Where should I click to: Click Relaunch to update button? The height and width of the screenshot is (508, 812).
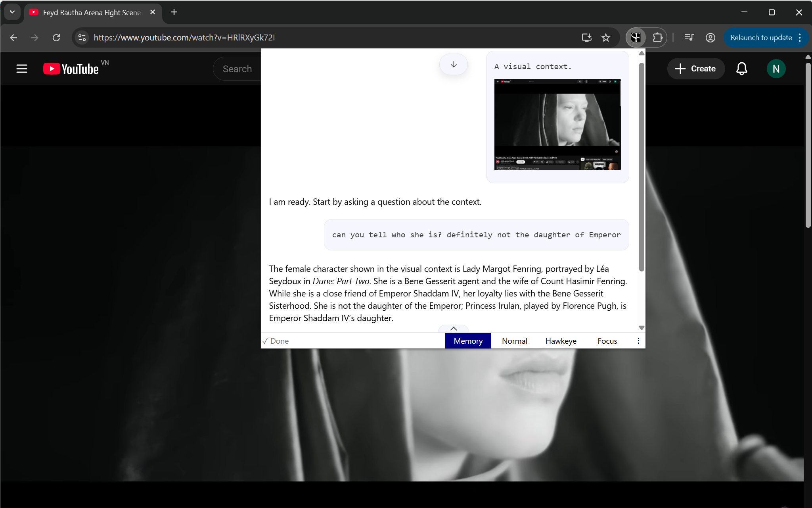(761, 38)
